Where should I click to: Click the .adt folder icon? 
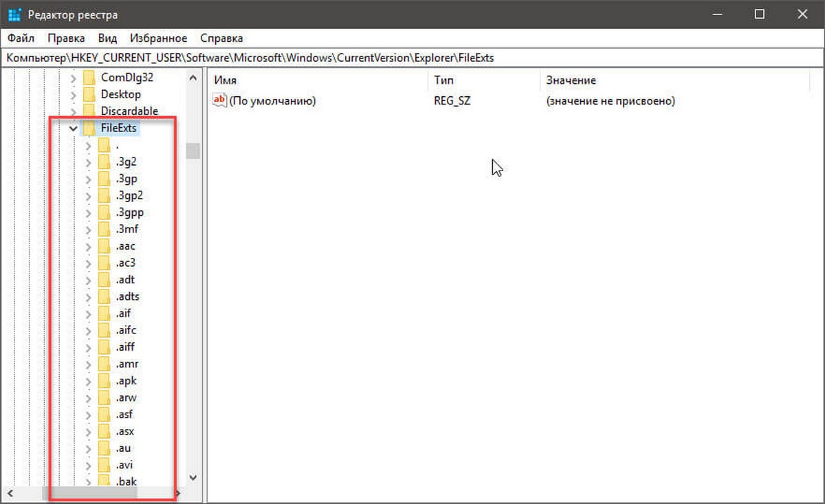(104, 280)
